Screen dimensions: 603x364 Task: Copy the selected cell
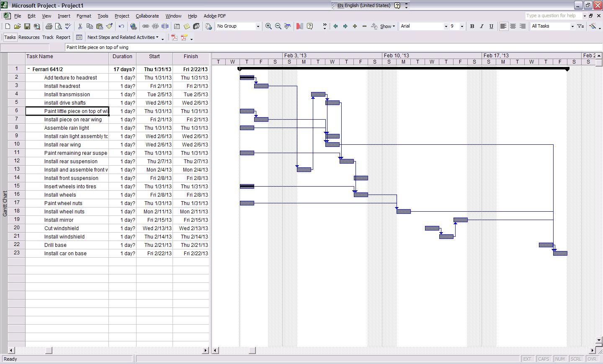90,26
